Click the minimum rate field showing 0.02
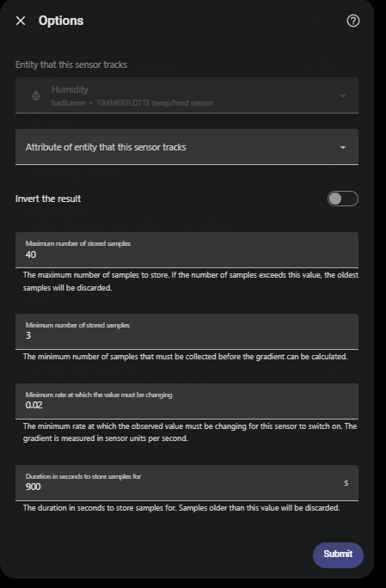Screen dimensions: 386x588 (x=187, y=401)
